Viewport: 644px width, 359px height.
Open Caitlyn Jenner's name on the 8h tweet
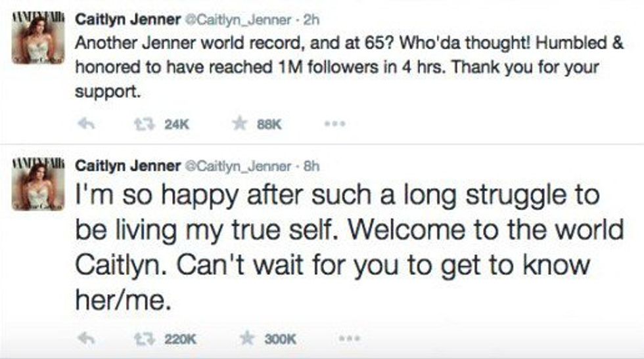point(128,166)
